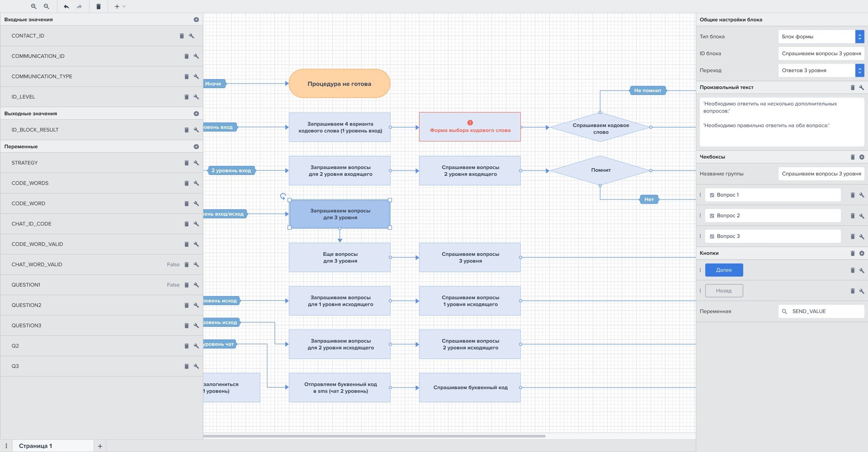
Task: Click the horizontal canvas scrollbar
Action: click(x=374, y=436)
